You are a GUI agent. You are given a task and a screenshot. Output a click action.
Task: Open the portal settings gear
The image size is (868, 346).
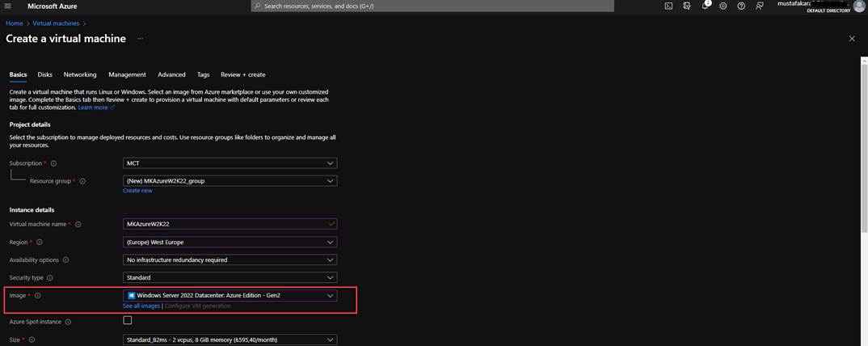723,6
